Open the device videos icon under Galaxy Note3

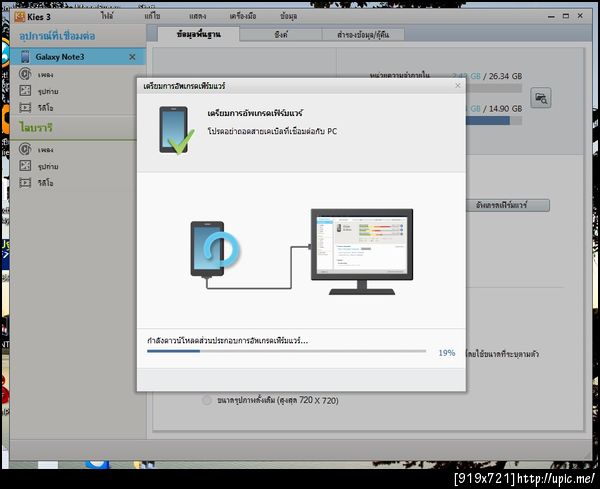[25, 108]
